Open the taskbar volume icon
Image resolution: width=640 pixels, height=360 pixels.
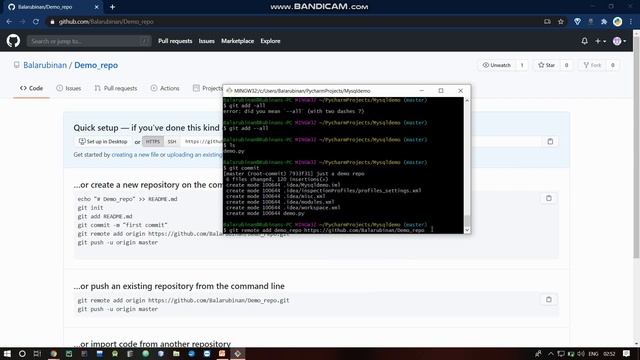581,353
